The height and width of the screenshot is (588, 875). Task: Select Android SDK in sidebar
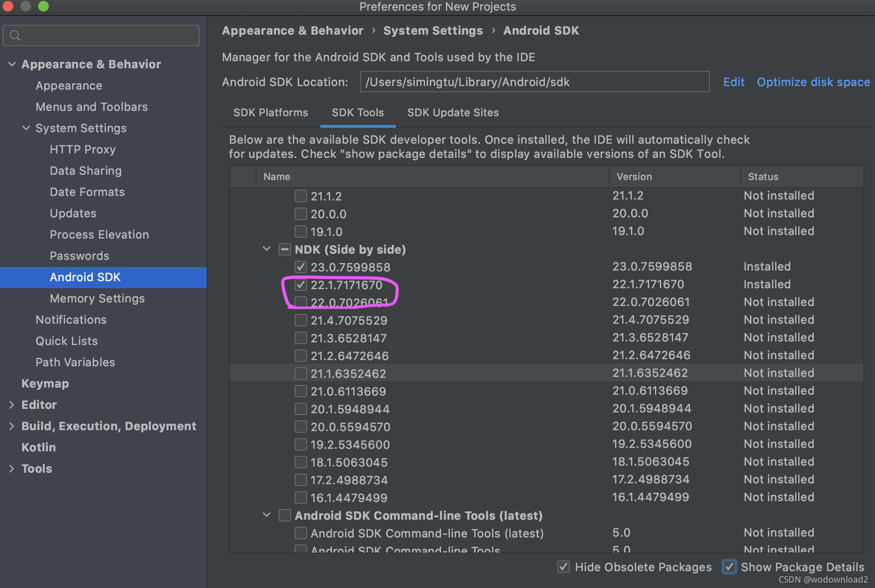(x=103, y=277)
